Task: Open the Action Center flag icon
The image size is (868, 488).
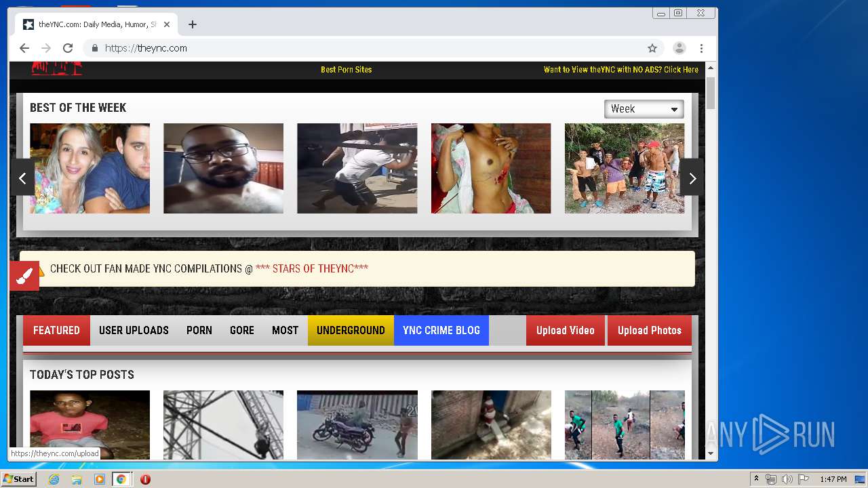Action: (804, 479)
